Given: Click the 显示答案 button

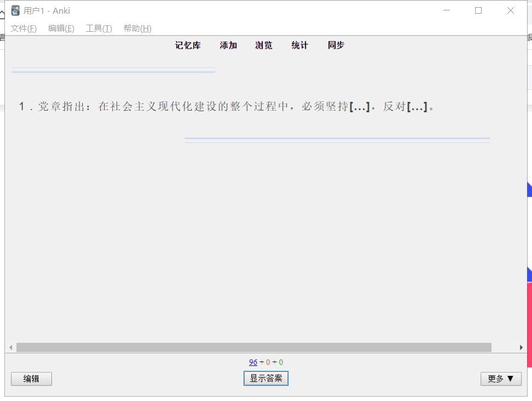Looking at the screenshot, I should click(266, 378).
